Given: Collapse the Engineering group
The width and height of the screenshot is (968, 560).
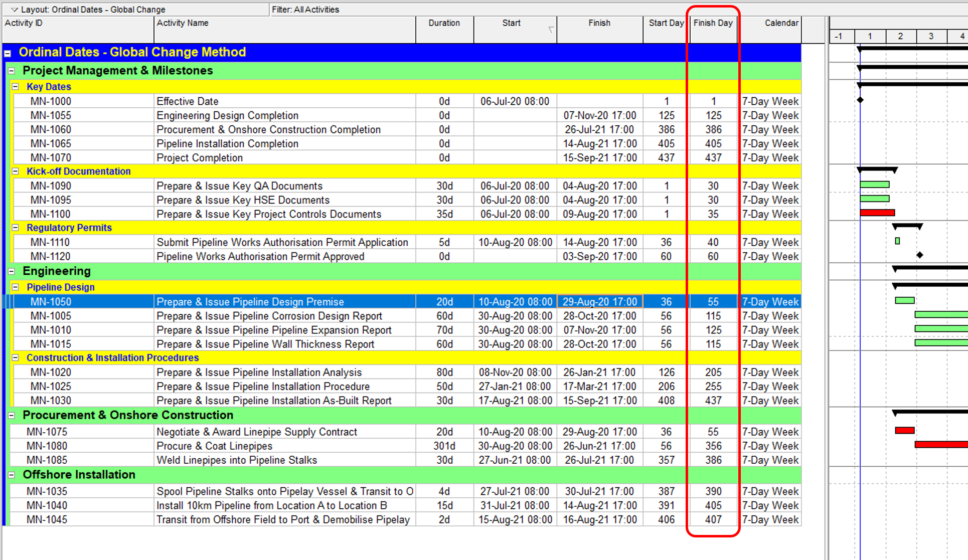Looking at the screenshot, I should 12,271.
